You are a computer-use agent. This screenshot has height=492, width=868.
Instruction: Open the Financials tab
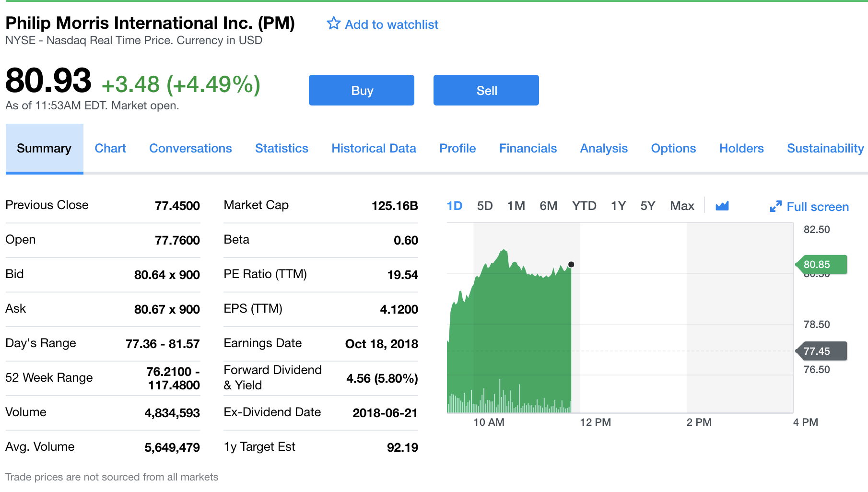(x=528, y=149)
